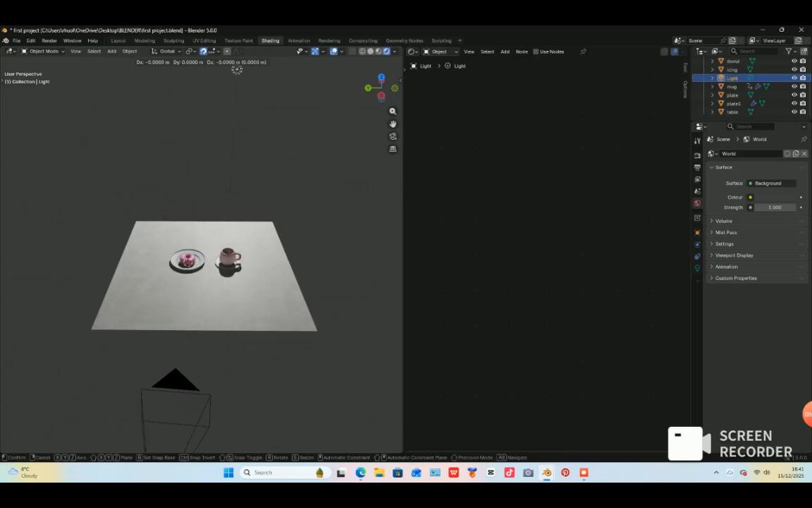Switch perspective/orthographic using the grid icon
Viewport: 812px width, 508px height.
coord(393,149)
